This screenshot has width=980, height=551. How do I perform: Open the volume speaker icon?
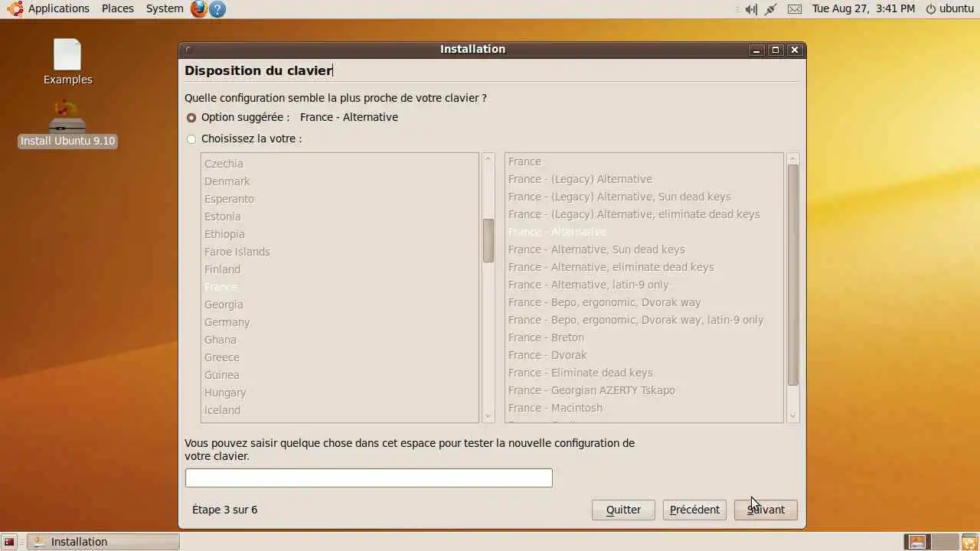[x=751, y=9]
